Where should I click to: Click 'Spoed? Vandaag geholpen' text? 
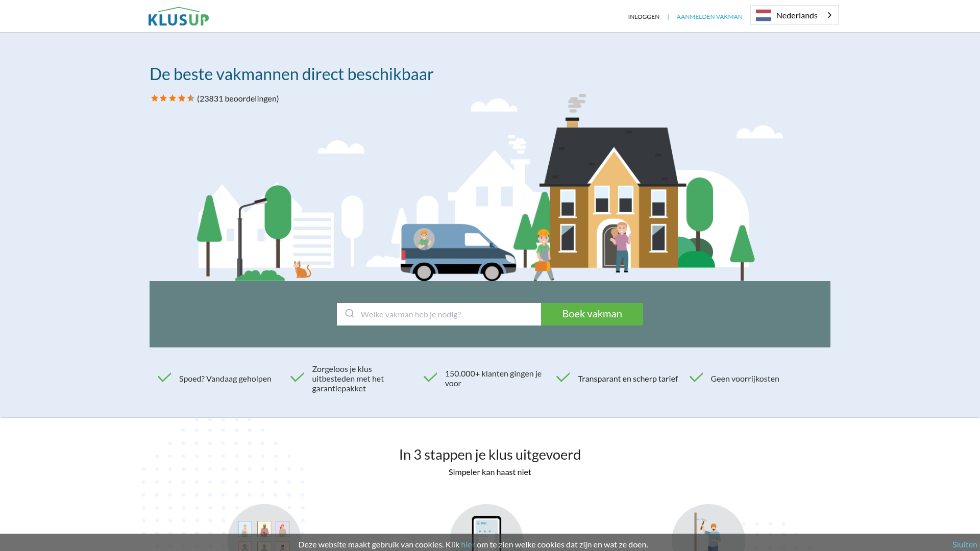click(x=225, y=379)
